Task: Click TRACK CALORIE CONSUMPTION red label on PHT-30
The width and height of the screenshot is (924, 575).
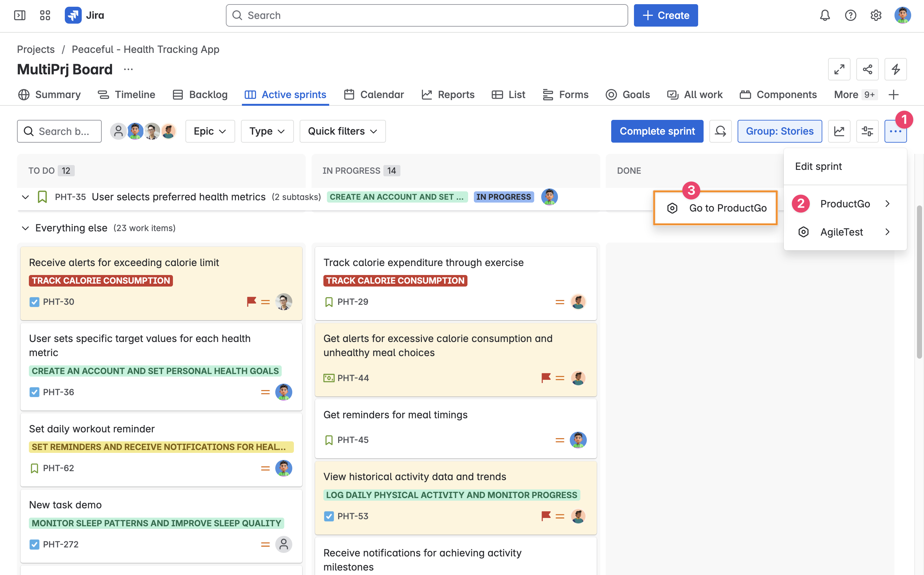Action: click(101, 281)
